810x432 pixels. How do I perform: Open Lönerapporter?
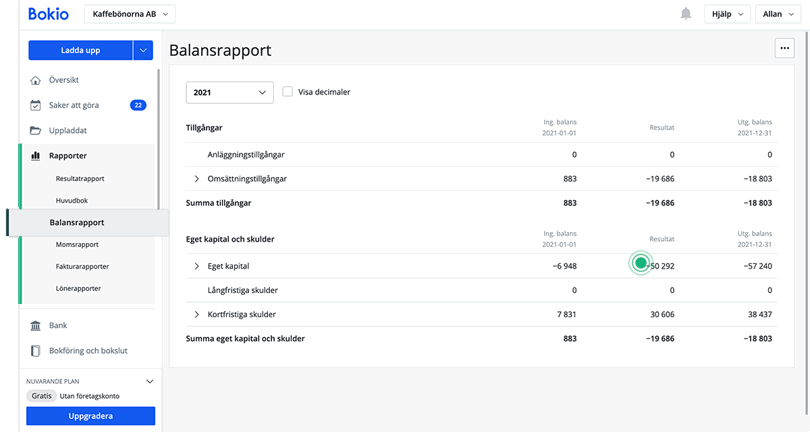(x=78, y=288)
